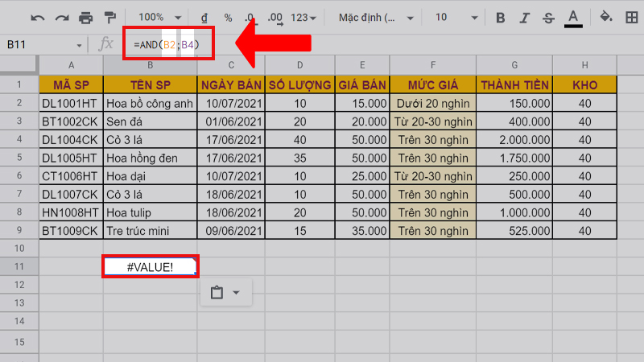Select cell BT1002CK

pyautogui.click(x=71, y=121)
